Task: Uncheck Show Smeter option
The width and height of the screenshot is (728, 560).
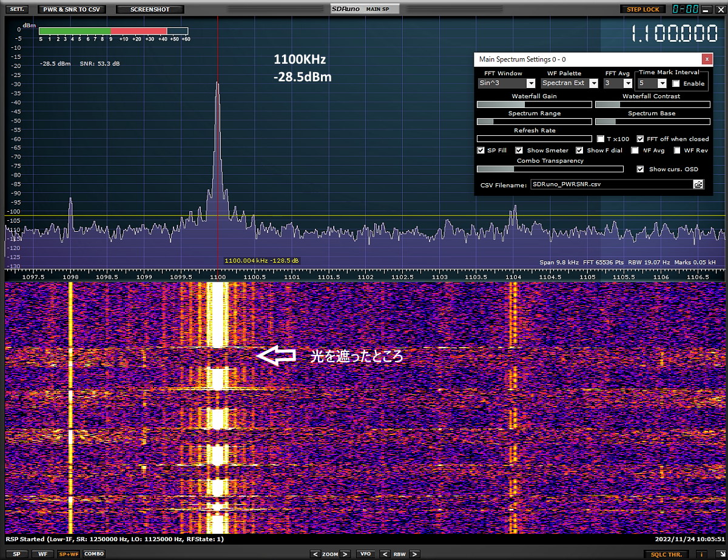Action: pos(519,150)
